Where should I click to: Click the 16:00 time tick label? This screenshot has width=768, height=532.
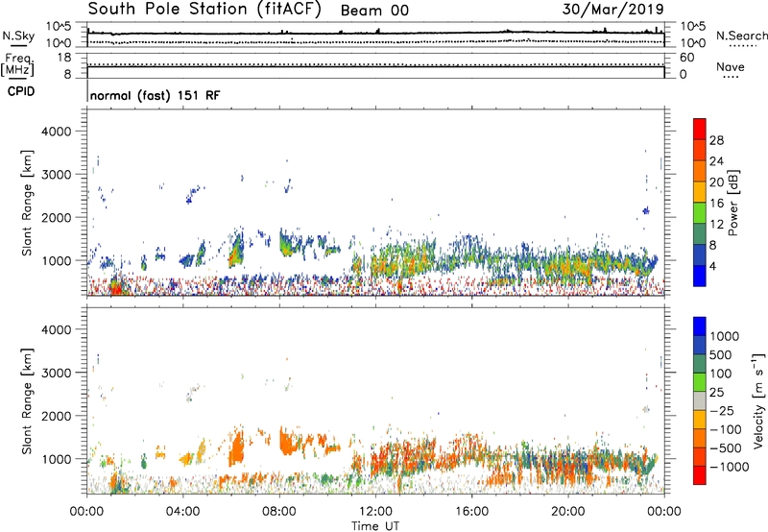pyautogui.click(x=471, y=512)
